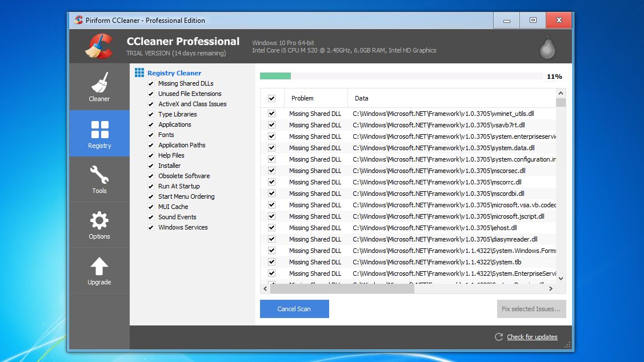The width and height of the screenshot is (644, 362).
Task: Switch to the Cleaner tab
Action: (x=99, y=86)
